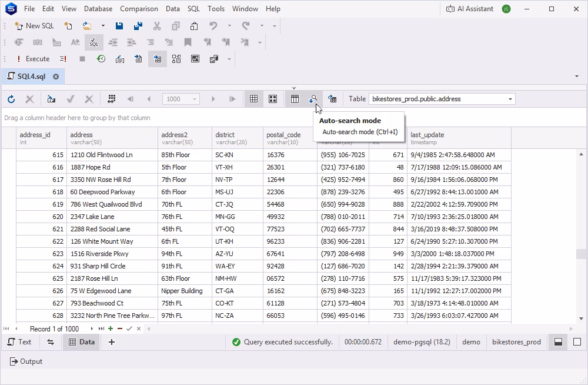Image resolution: width=588 pixels, height=385 pixels.
Task: Click the postal_code column header
Action: tap(290, 138)
